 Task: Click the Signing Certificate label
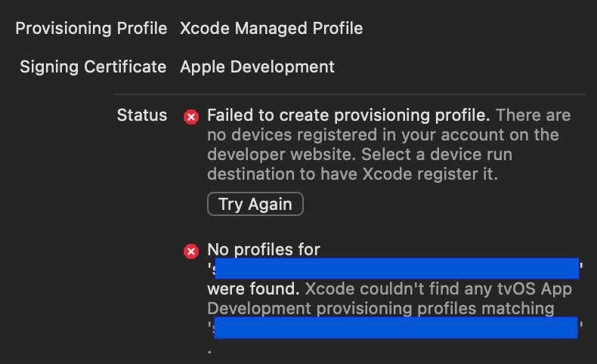93,67
